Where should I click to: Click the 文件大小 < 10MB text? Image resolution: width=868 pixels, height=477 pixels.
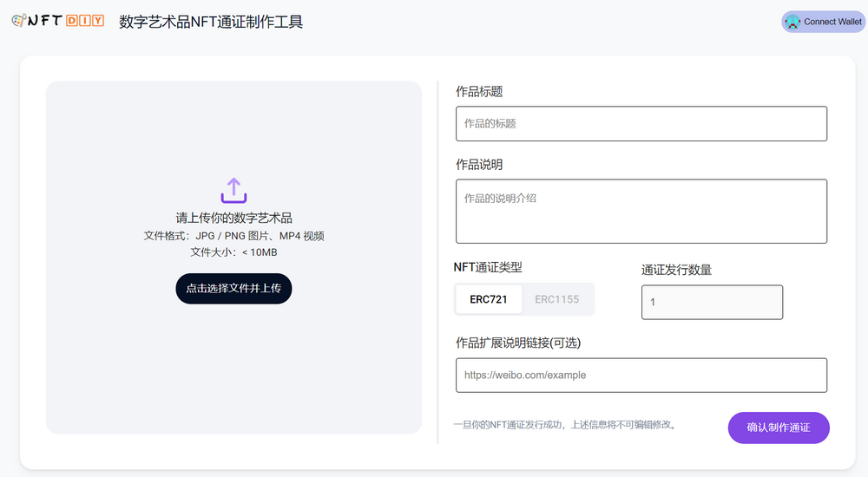(233, 252)
